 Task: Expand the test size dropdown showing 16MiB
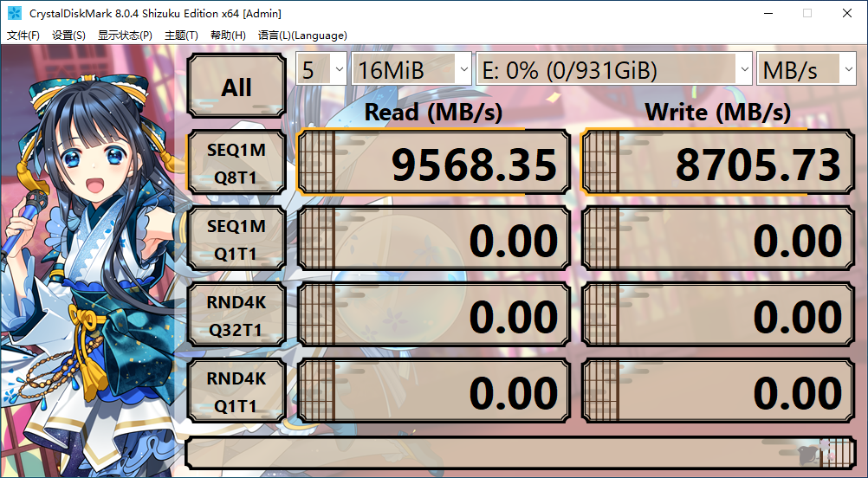(411, 69)
